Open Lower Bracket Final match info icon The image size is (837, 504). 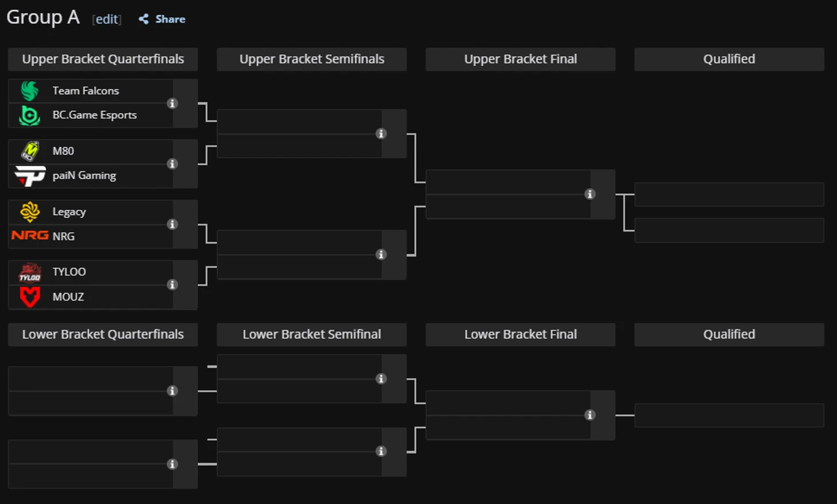coord(589,415)
